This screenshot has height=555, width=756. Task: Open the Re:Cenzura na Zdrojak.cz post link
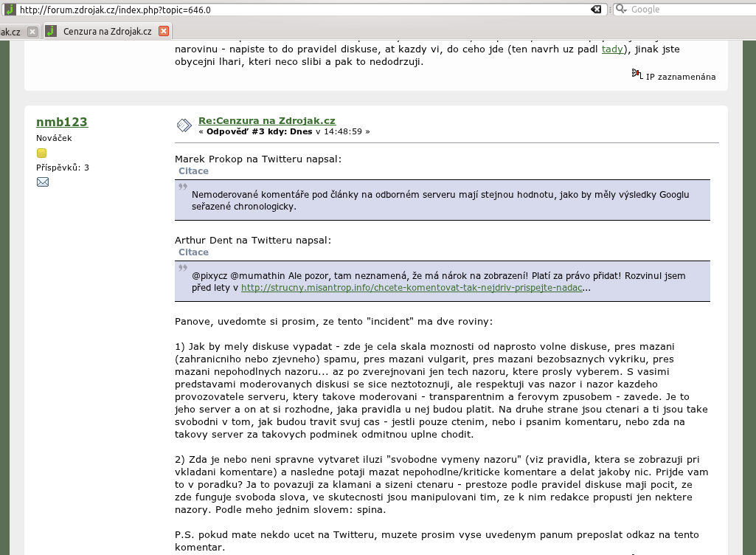[267, 120]
